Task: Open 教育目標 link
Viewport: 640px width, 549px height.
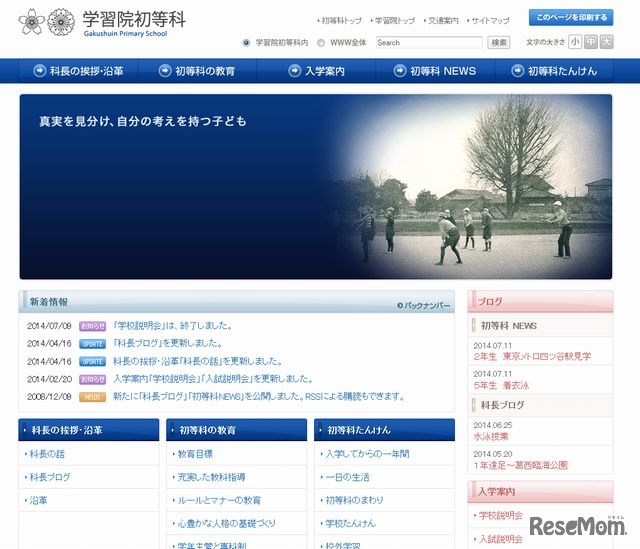Action: click(x=195, y=454)
